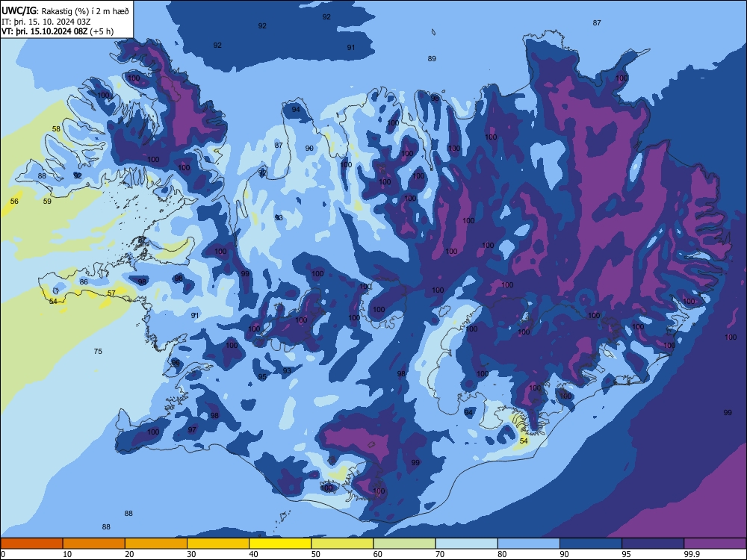Viewport: 747px width, 560px height.
Task: Click the '95' legend scale label
Action: [x=626, y=554]
